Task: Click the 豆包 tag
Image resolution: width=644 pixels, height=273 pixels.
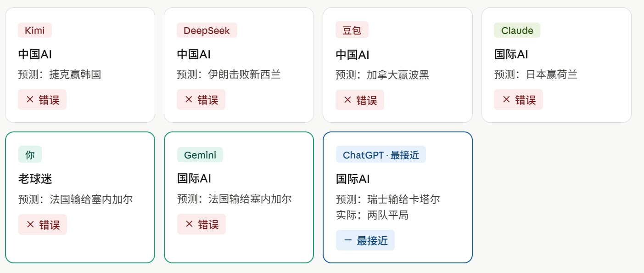Action: click(352, 30)
